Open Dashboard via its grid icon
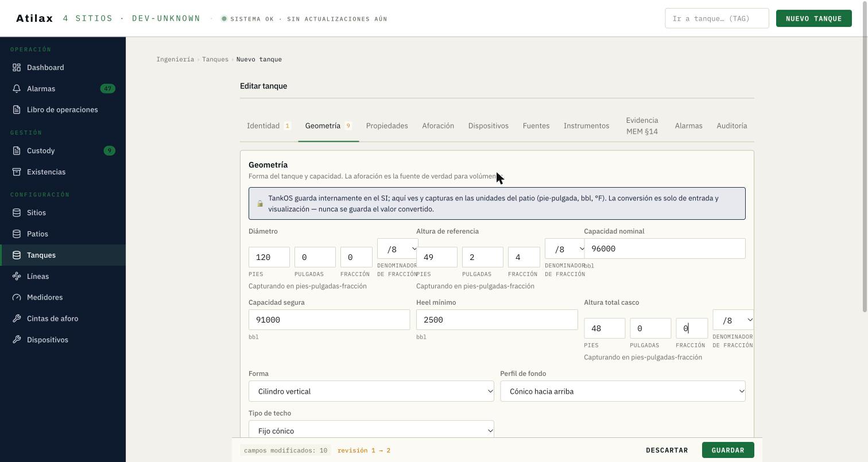 pos(17,68)
